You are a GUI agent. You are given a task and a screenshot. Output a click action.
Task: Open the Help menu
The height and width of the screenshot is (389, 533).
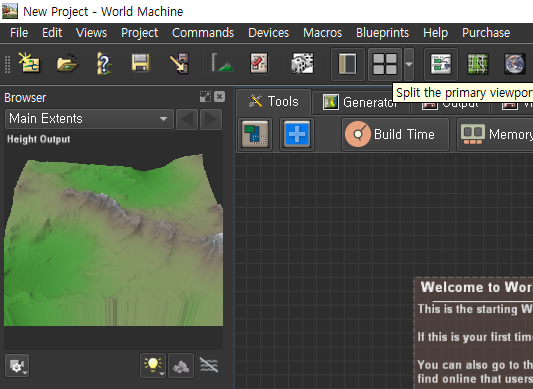click(435, 33)
